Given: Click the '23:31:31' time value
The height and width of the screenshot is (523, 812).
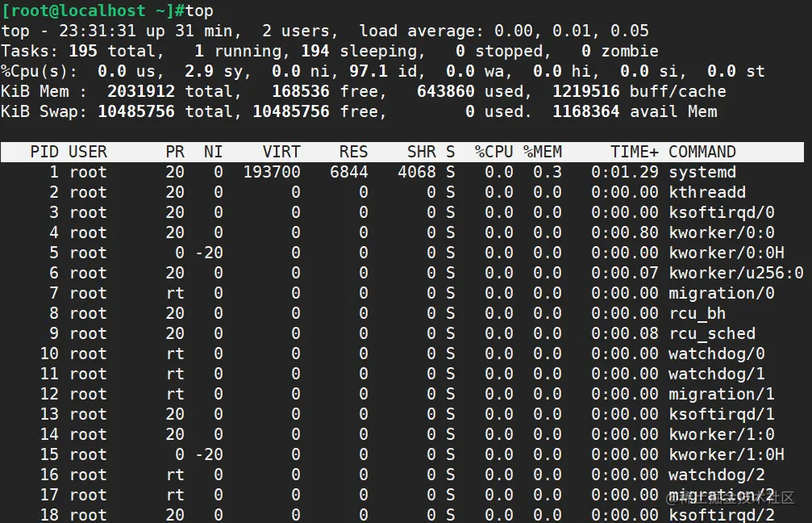Looking at the screenshot, I should pos(98,31).
